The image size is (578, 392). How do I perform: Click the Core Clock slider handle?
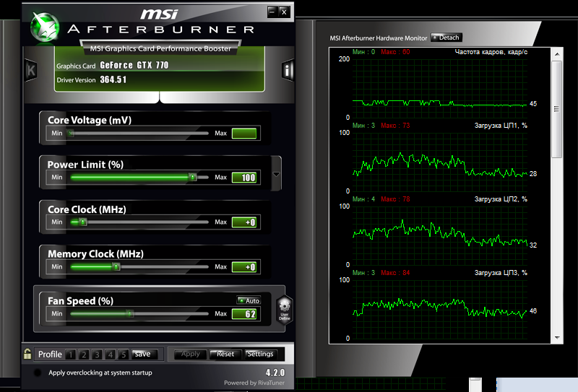pos(83,222)
